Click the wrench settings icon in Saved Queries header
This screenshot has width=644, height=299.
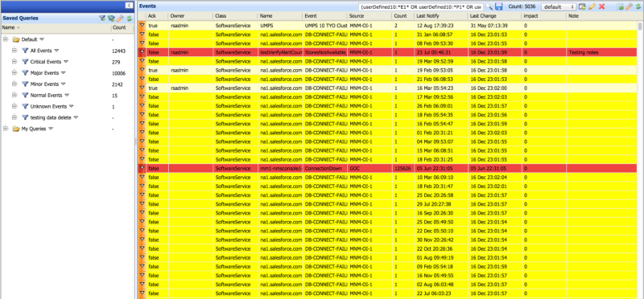click(120, 18)
